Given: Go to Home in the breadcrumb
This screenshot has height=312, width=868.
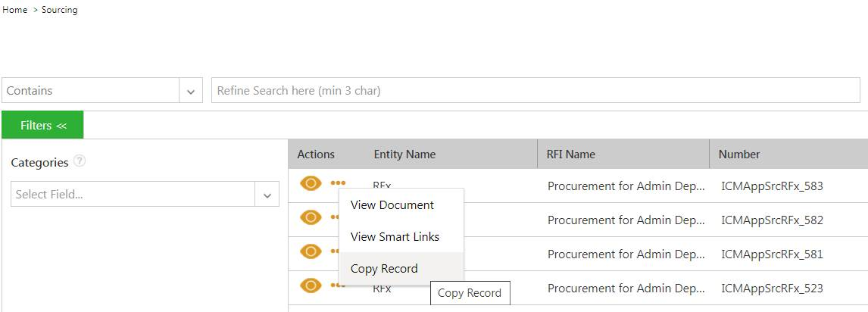Looking at the screenshot, I should coord(15,10).
